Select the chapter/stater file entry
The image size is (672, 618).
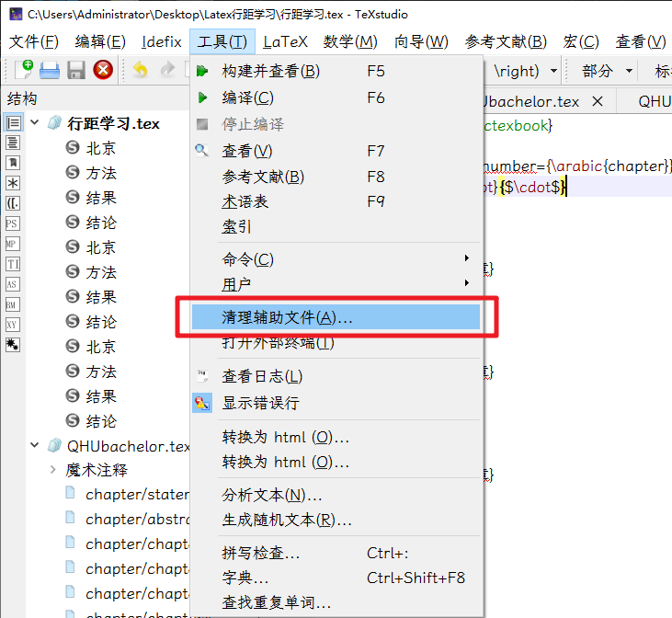pos(137,494)
